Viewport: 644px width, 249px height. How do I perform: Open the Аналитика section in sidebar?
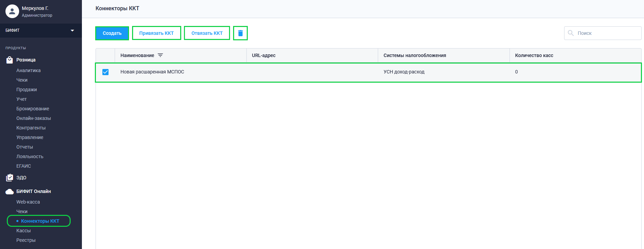click(x=28, y=70)
